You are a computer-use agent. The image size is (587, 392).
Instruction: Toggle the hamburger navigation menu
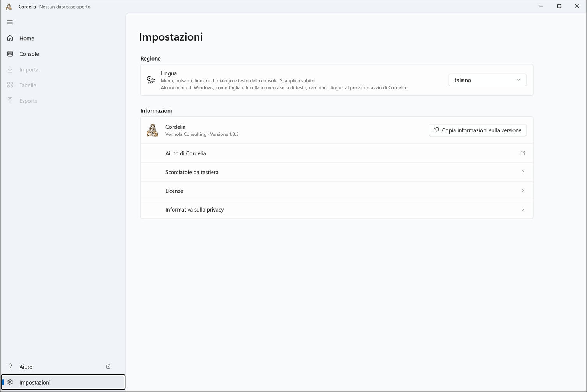point(10,22)
